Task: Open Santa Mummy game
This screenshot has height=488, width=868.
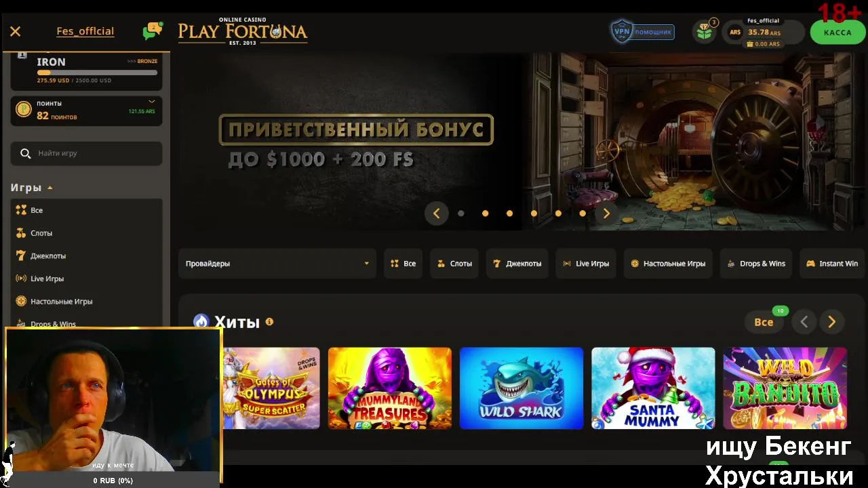Action: coord(653,388)
